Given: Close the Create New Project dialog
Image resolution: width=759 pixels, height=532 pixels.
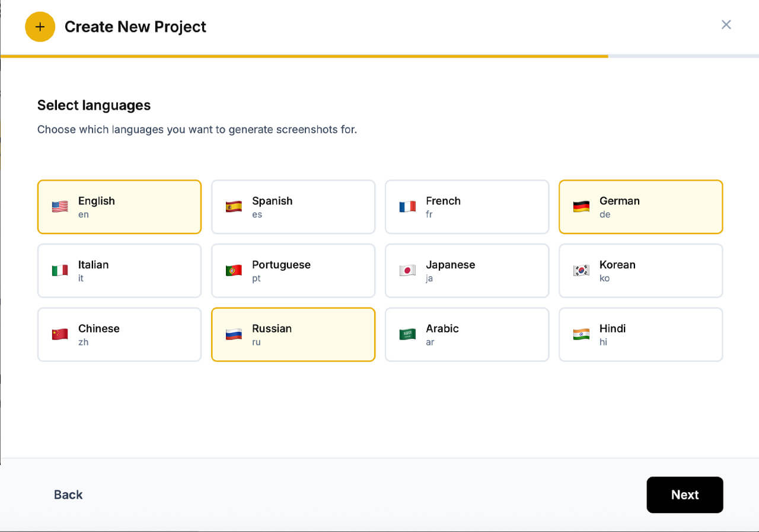Looking at the screenshot, I should pyautogui.click(x=726, y=25).
